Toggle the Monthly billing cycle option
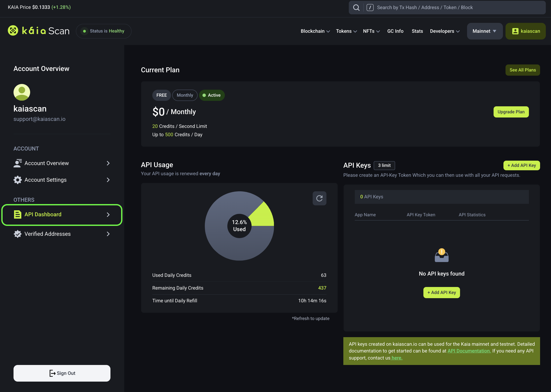551x392 pixels. pos(185,95)
